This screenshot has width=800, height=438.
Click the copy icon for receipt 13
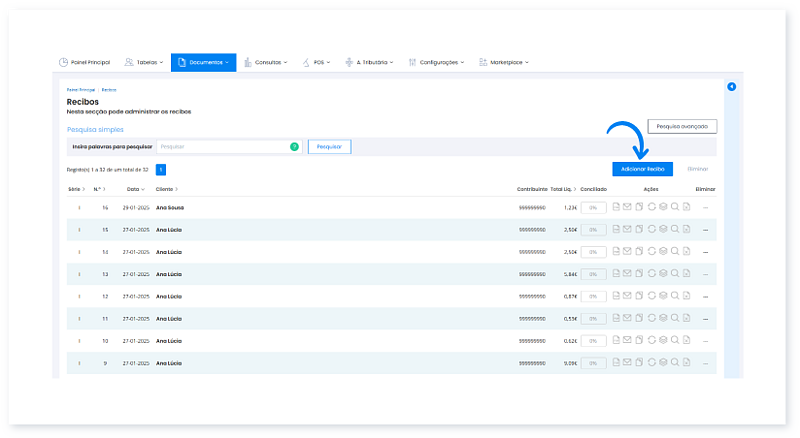(639, 273)
